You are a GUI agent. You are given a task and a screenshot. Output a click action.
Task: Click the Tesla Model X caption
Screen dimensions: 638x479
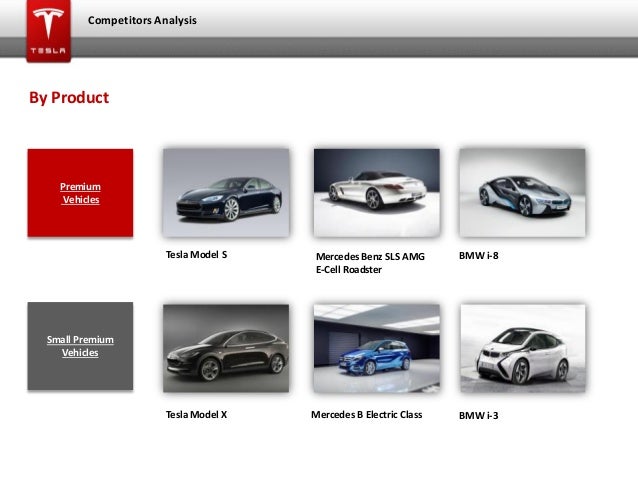pos(196,412)
